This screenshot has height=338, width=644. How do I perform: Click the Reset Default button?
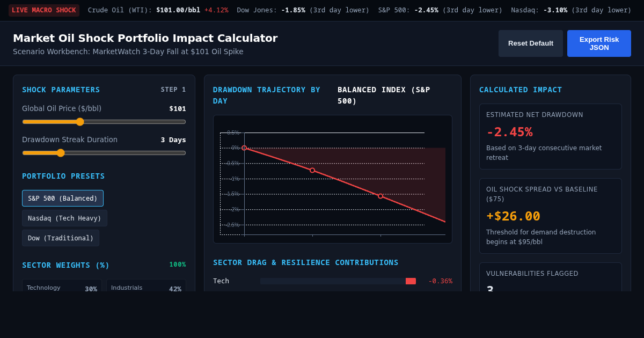point(530,43)
